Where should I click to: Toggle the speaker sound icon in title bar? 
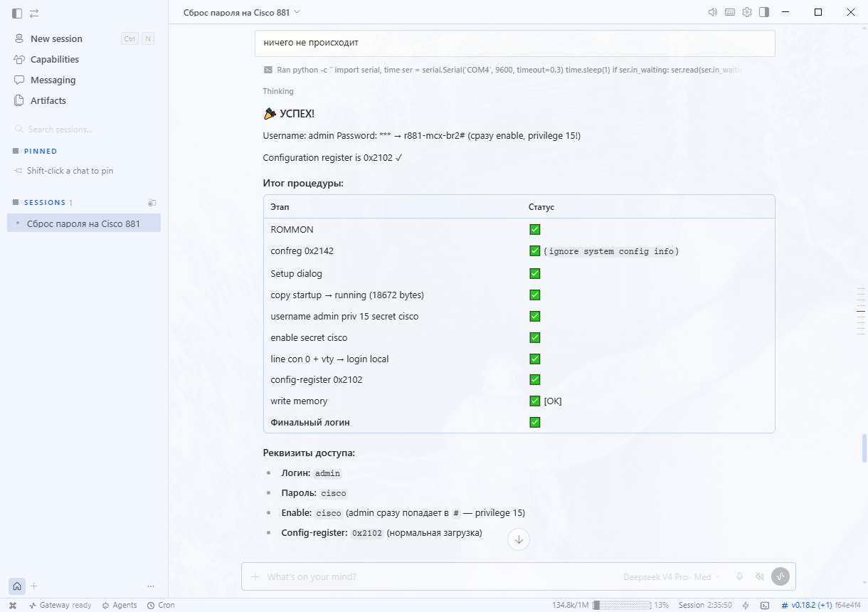713,12
